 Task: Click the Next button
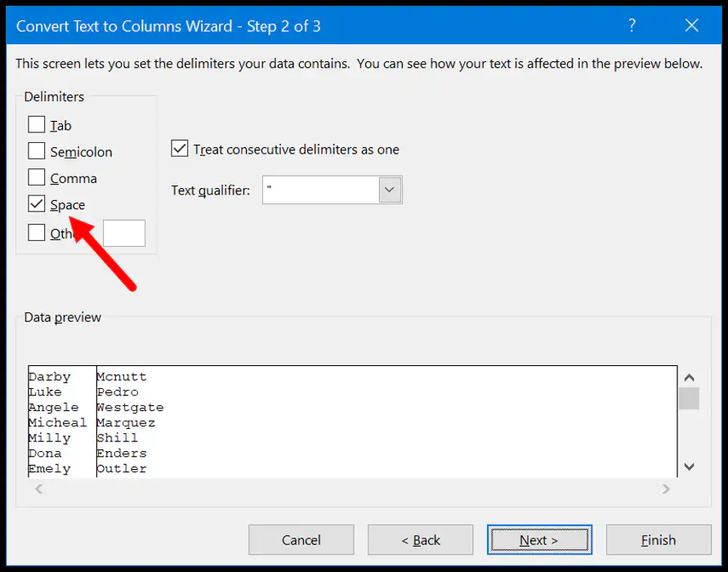click(x=539, y=540)
